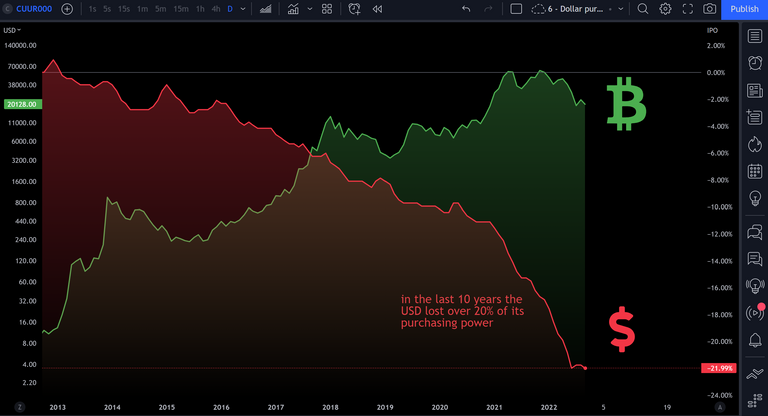The width and height of the screenshot is (768, 416).
Task: Select the D daily timeframe
Action: click(x=230, y=9)
